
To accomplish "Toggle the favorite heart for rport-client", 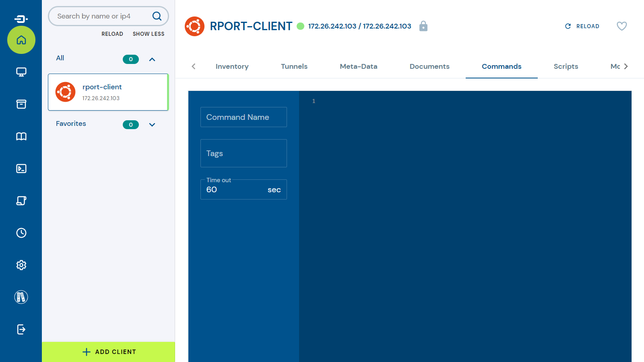I will [x=621, y=26].
